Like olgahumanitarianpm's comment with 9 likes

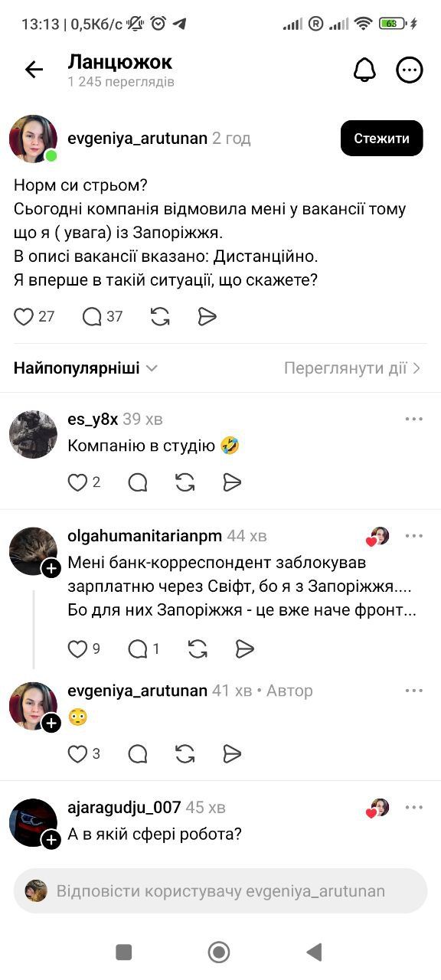click(77, 649)
